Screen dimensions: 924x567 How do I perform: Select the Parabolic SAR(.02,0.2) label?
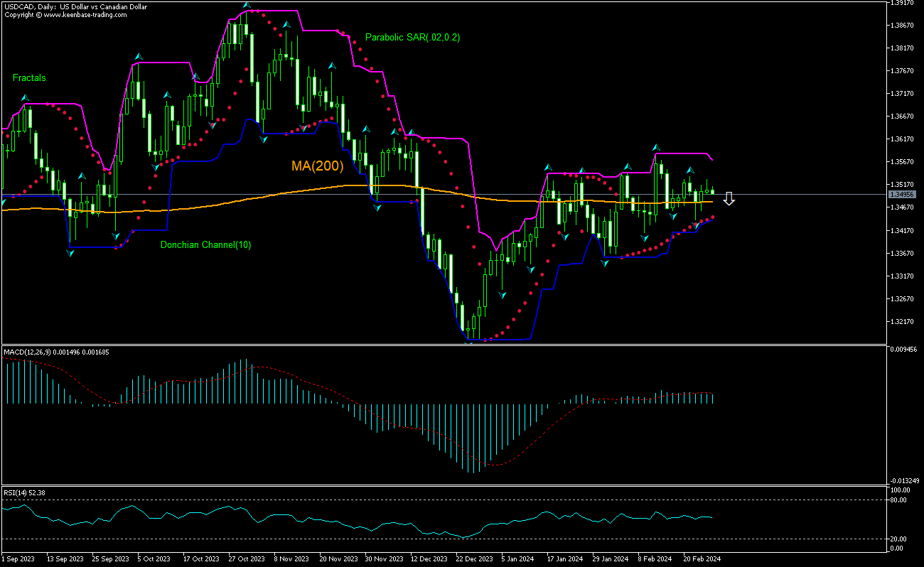point(412,38)
